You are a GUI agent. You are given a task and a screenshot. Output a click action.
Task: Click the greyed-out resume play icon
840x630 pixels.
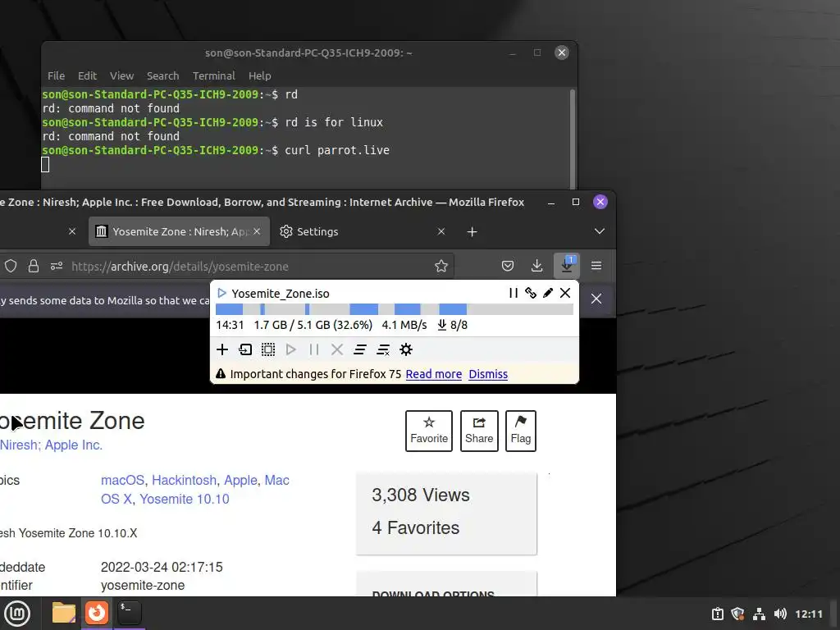click(x=291, y=349)
